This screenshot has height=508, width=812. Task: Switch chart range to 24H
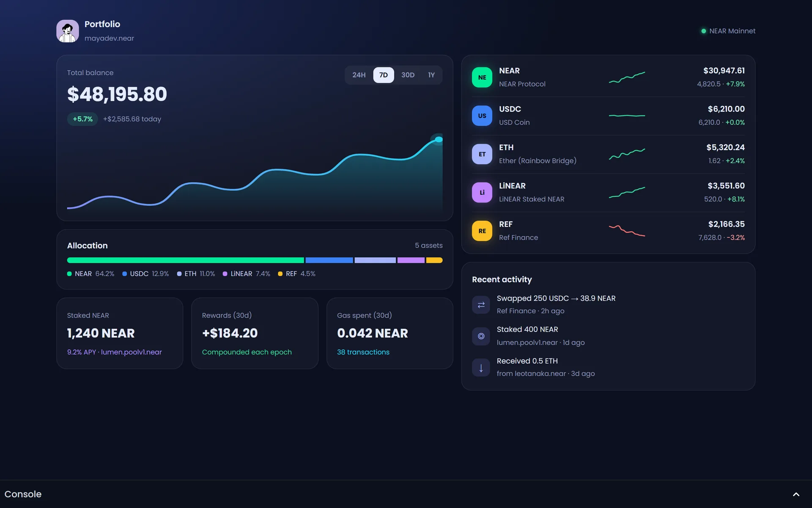click(x=359, y=75)
